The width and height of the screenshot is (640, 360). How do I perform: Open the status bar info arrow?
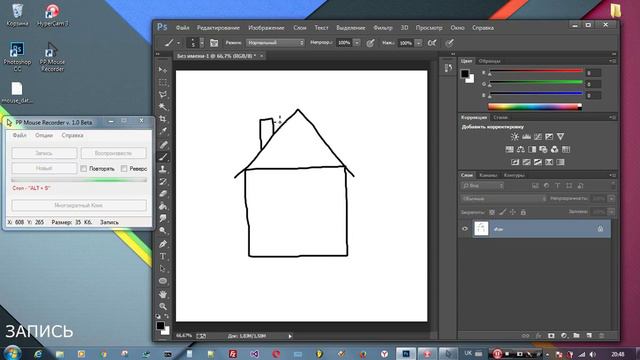coord(290,336)
